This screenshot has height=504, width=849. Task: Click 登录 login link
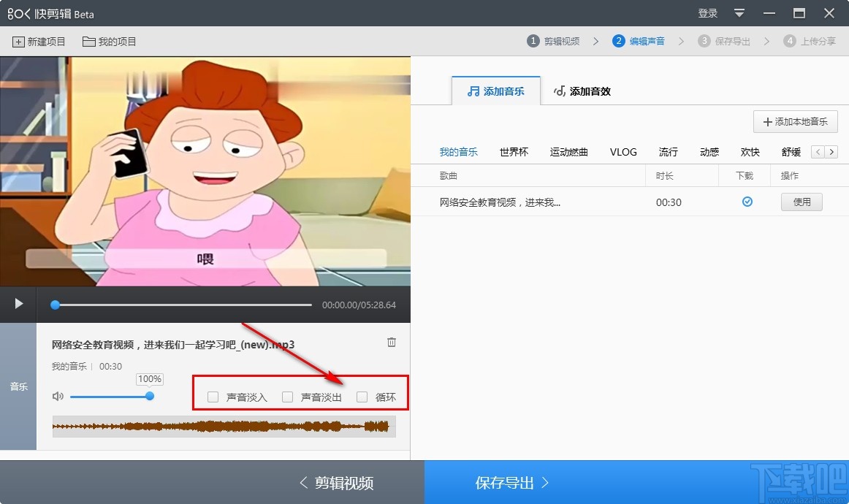coord(708,13)
